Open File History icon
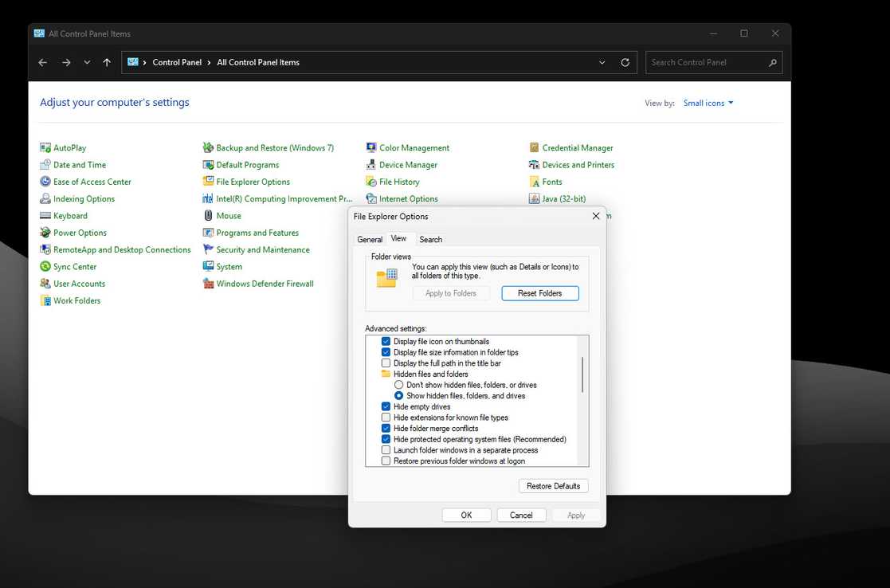 (371, 182)
